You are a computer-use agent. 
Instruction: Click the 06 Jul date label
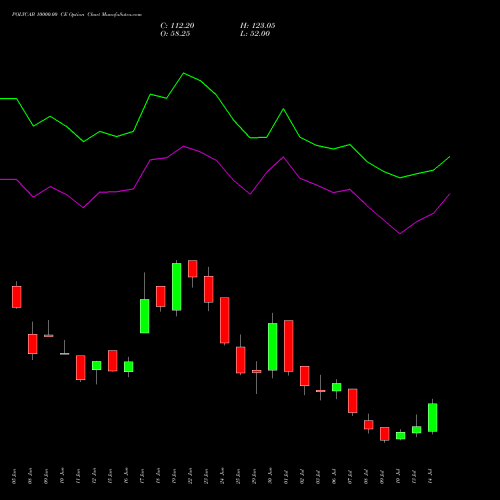click(334, 476)
